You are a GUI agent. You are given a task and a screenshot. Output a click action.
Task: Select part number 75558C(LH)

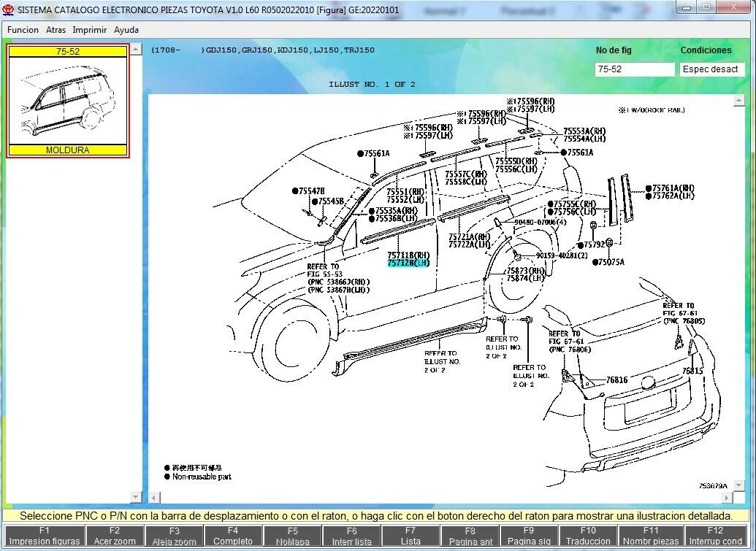point(466,182)
